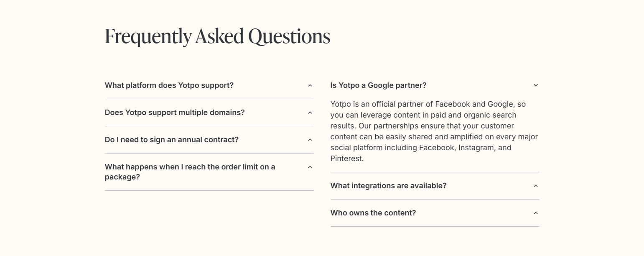The image size is (644, 256).
Task: Click the chevron beside 'What integrations are available?'
Action: pos(536,185)
